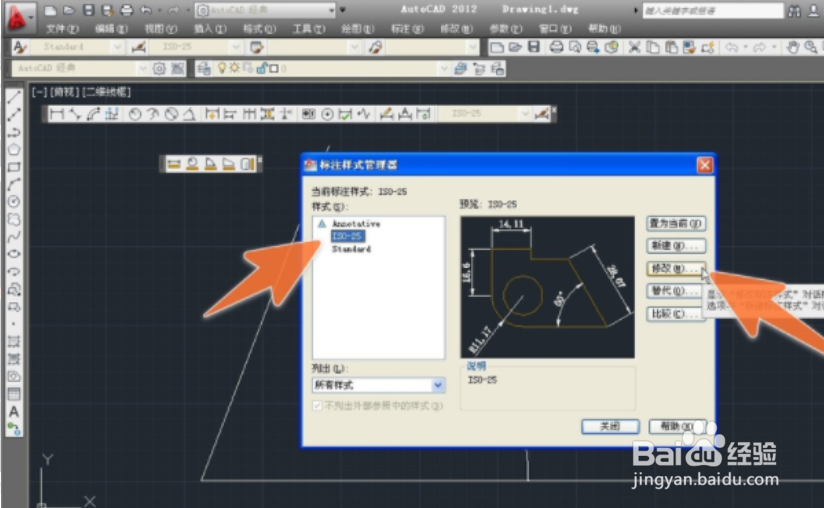Open the 绘图 menu
The height and width of the screenshot is (508, 824).
click(x=357, y=29)
